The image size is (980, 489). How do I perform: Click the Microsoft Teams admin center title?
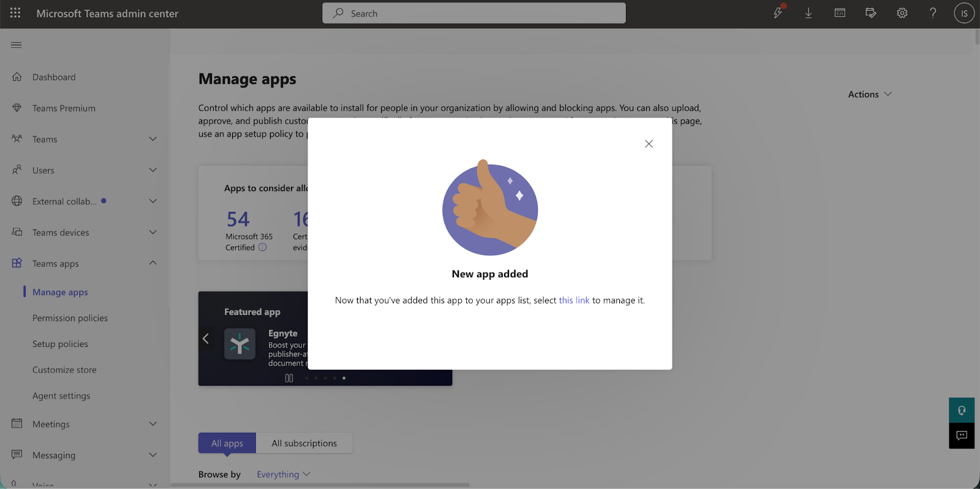(107, 13)
